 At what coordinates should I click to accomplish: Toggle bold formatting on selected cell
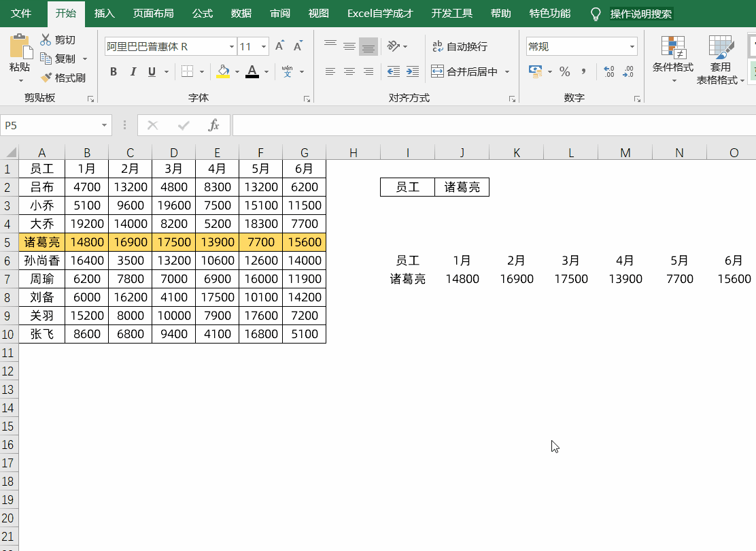point(113,71)
